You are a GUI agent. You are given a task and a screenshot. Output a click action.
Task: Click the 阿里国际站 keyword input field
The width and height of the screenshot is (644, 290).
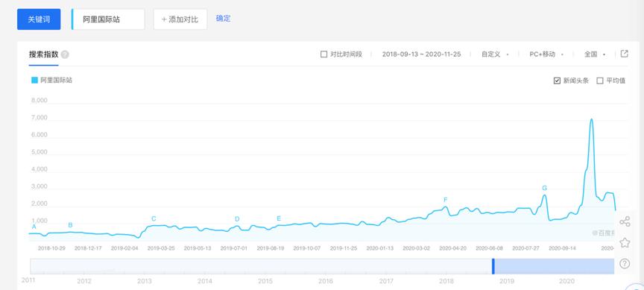point(108,19)
